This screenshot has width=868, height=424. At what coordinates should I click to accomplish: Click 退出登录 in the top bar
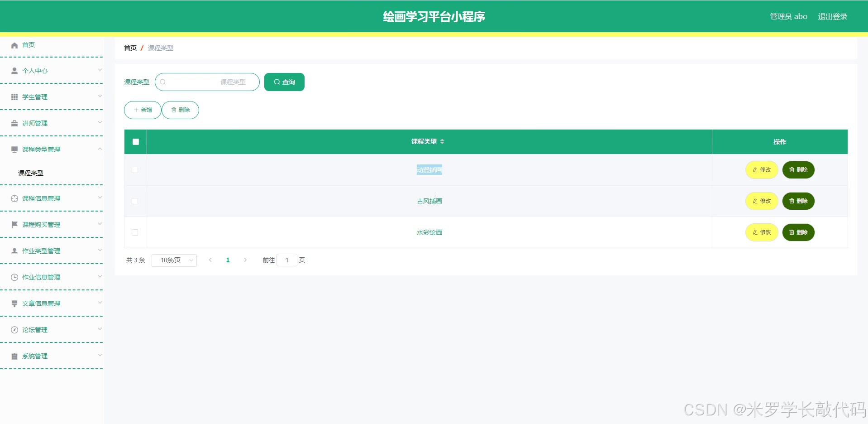(x=832, y=16)
